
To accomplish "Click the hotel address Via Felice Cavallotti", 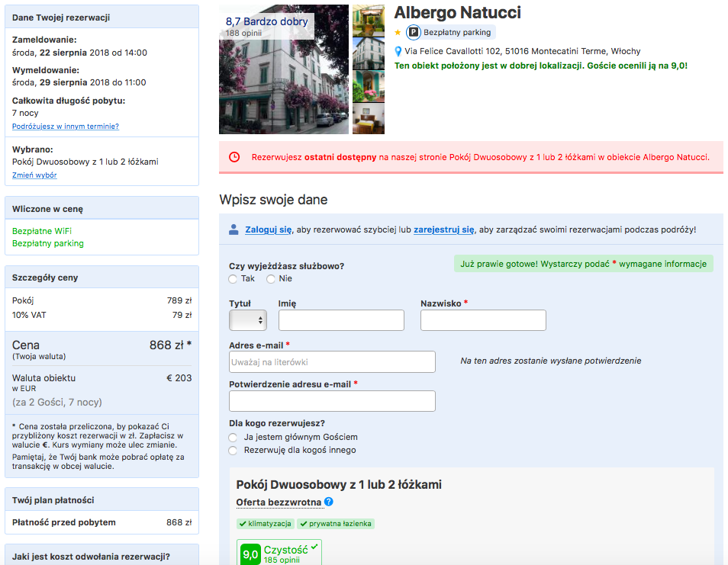I will click(522, 52).
